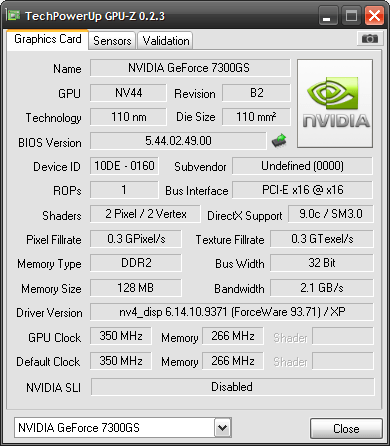The width and height of the screenshot is (390, 446).
Task: Close the window with the red X
Action: 374,16
